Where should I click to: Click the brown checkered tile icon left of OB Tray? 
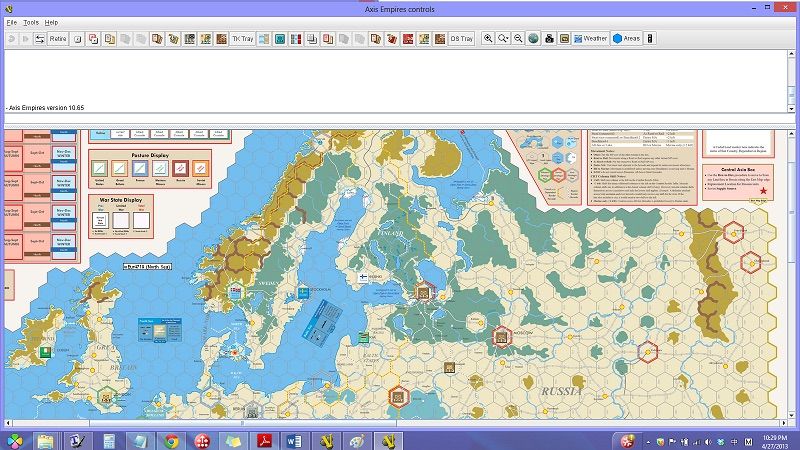pos(440,39)
